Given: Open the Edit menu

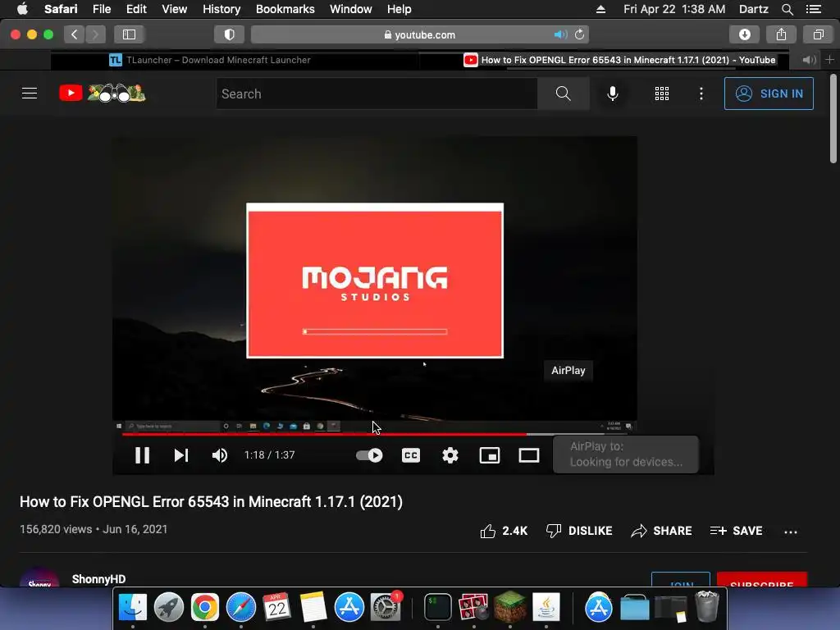Looking at the screenshot, I should [x=136, y=9].
